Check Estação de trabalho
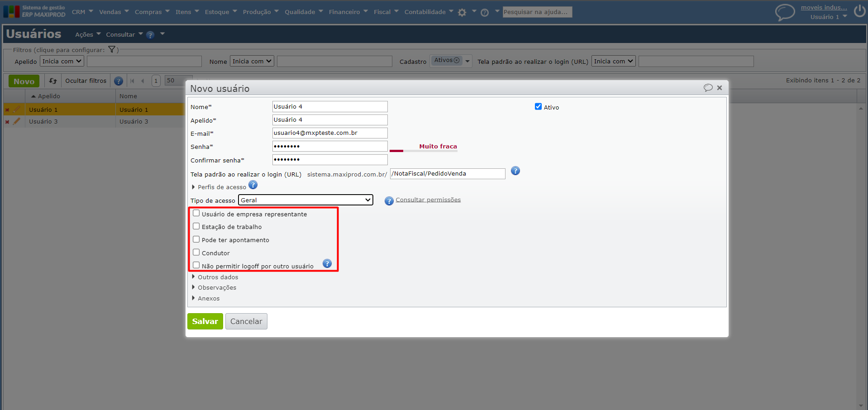Image resolution: width=868 pixels, height=410 pixels. [196, 226]
